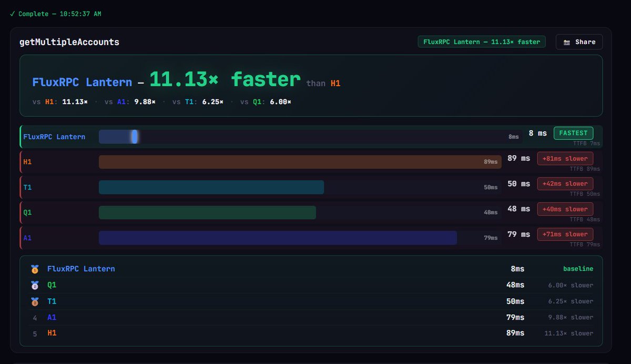Screen dimensions: 631x364
Task: Click the H1 label in bar chart
Action: (x=27, y=162)
